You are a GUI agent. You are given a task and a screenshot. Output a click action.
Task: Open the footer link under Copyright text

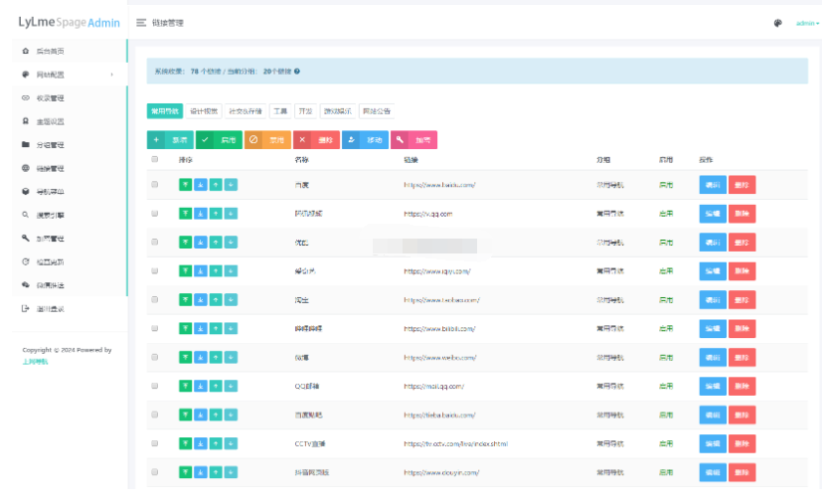[x=35, y=361]
